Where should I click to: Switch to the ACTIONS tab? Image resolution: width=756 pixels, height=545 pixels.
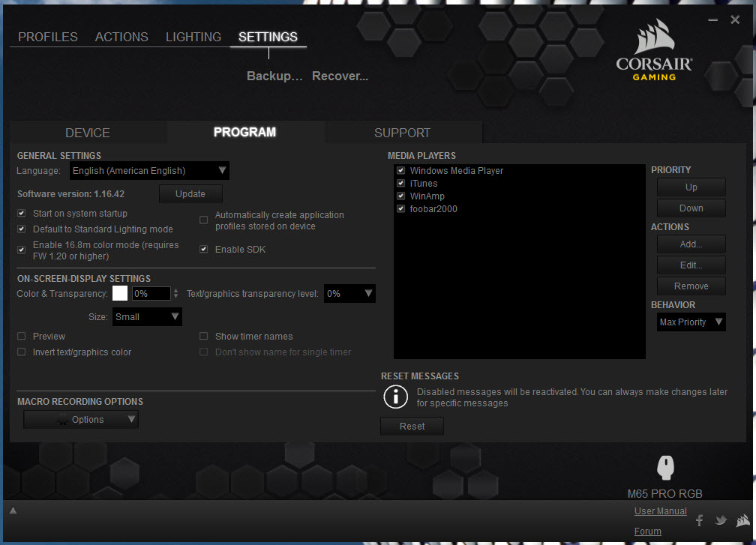pos(121,37)
